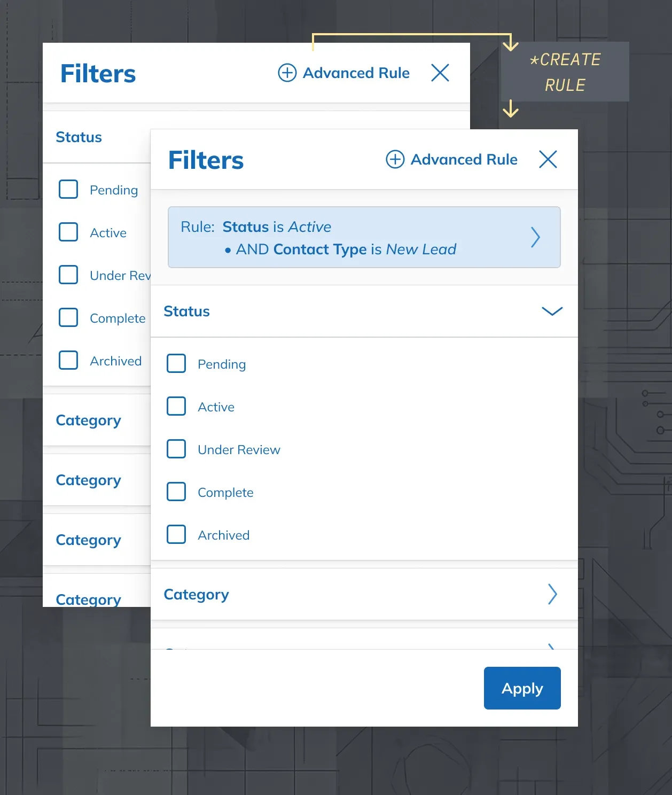Check the Active box in the front panel

[176, 407]
